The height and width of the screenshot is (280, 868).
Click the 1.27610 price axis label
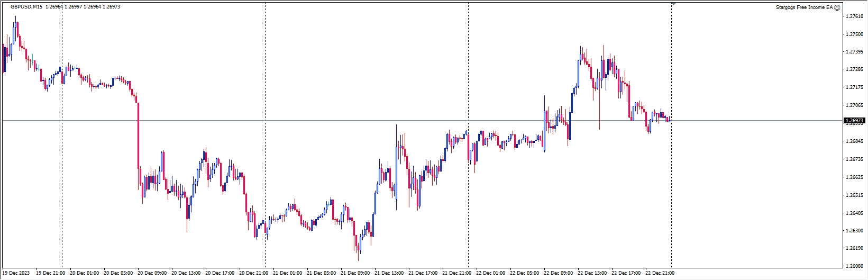pyautogui.click(x=854, y=16)
